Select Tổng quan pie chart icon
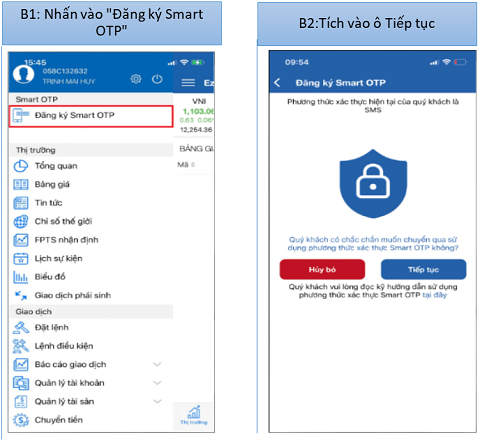This screenshot has width=480, height=441. click(21, 166)
